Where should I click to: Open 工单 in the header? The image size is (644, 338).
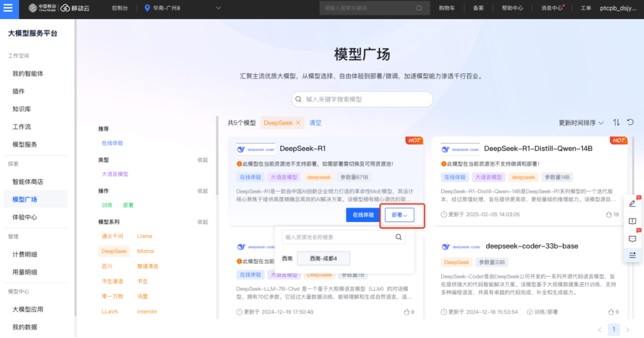586,8
